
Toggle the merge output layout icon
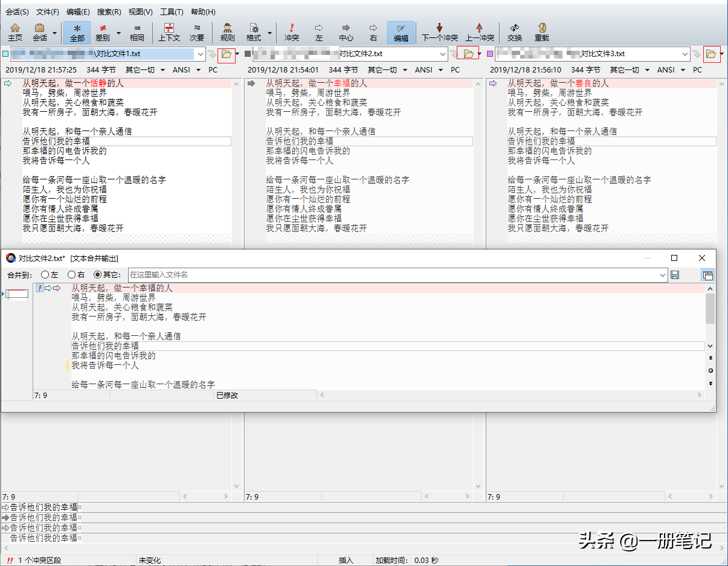click(707, 275)
